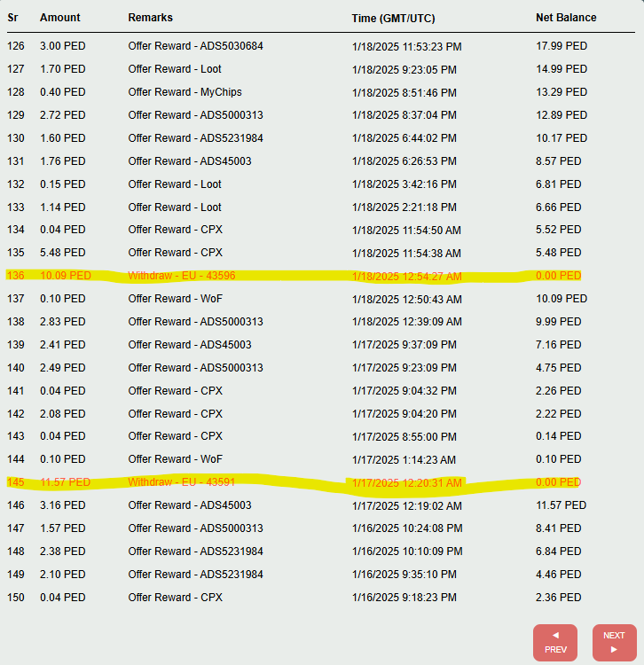Select amount 1.70 PED in row 127

tap(63, 69)
